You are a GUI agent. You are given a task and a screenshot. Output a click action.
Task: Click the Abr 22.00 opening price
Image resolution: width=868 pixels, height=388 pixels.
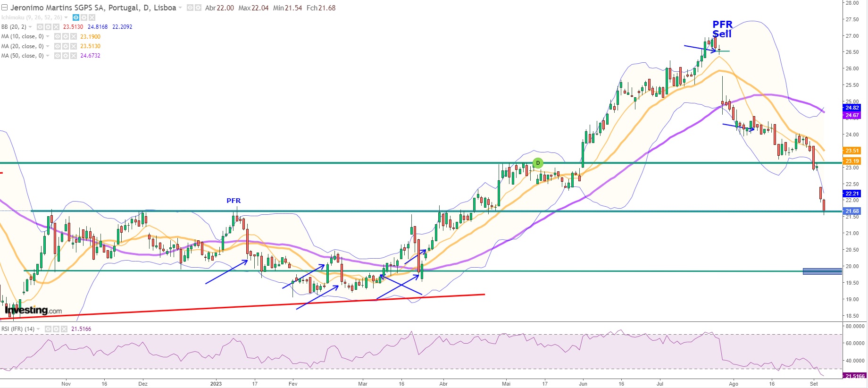(219, 8)
